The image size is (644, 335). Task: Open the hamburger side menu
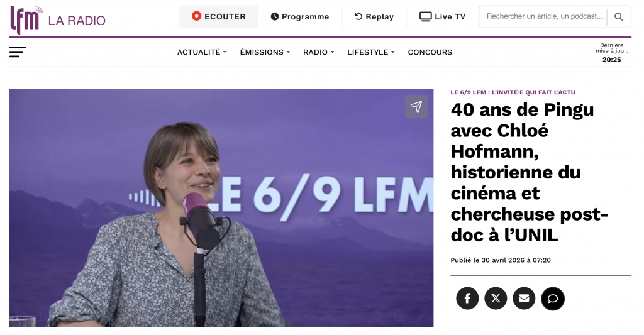pos(18,52)
